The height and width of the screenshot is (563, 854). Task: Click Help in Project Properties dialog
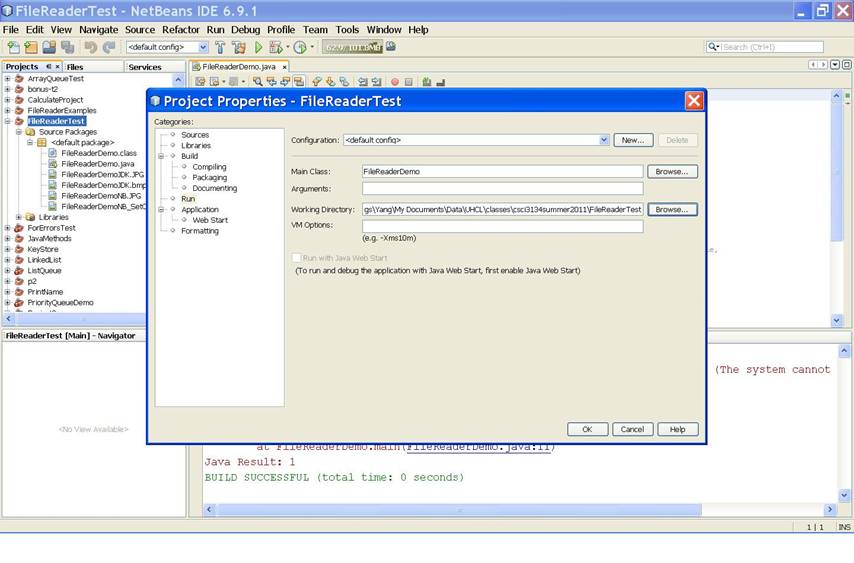pos(678,429)
